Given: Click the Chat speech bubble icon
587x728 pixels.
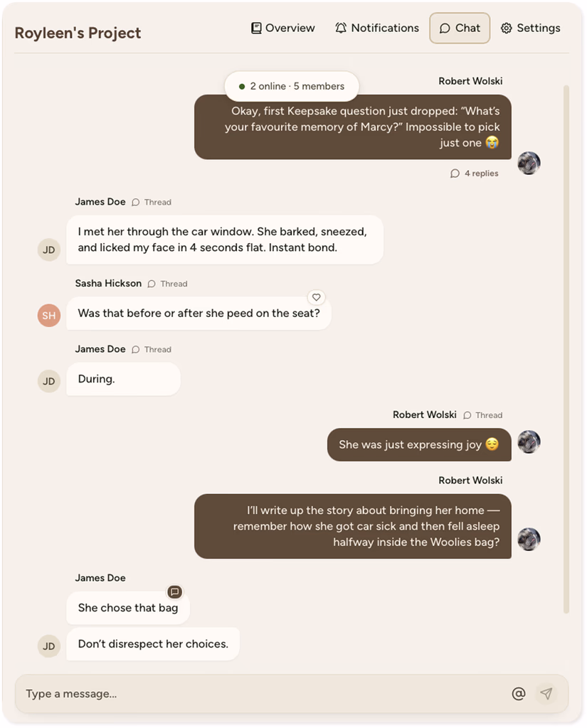Looking at the screenshot, I should click(x=443, y=28).
